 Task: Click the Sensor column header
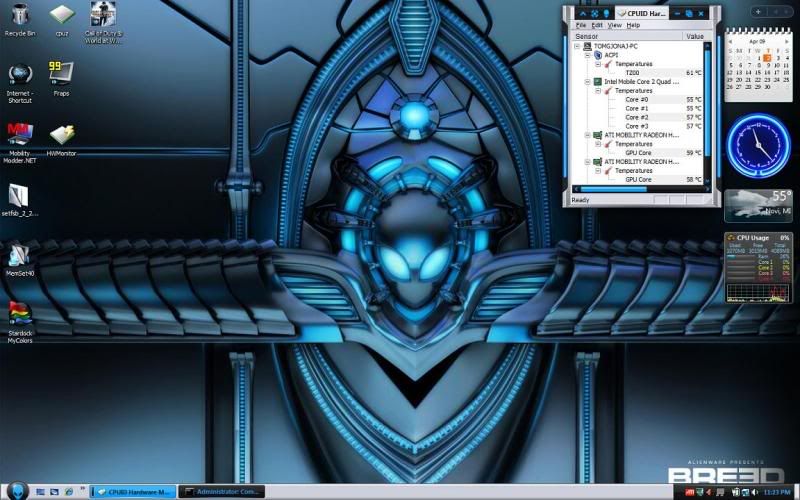(627, 36)
